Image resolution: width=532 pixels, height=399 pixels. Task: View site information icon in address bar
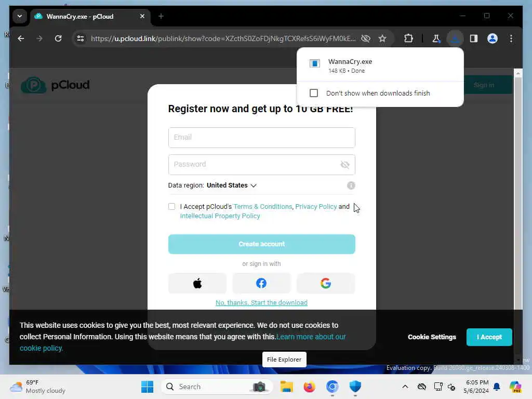pos(81,38)
